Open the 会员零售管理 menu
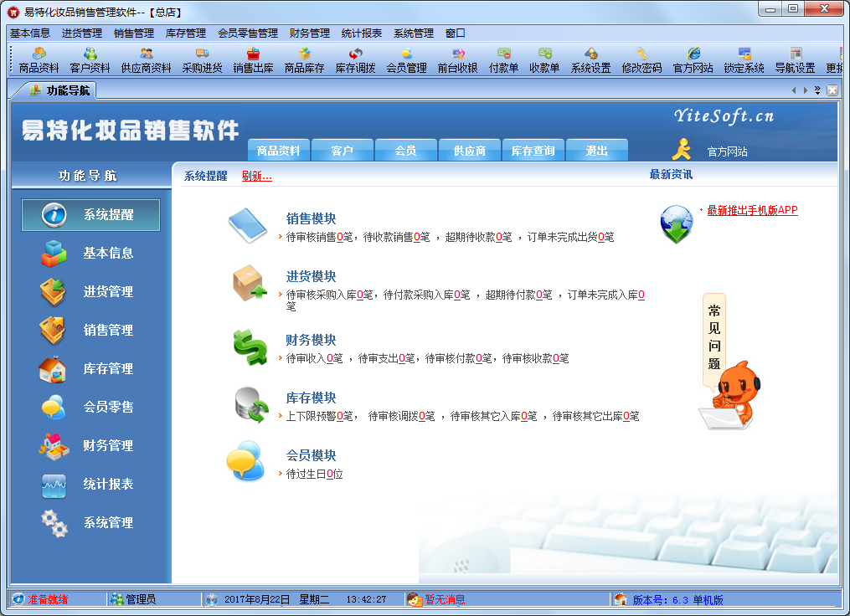This screenshot has height=616, width=850. 248,33
